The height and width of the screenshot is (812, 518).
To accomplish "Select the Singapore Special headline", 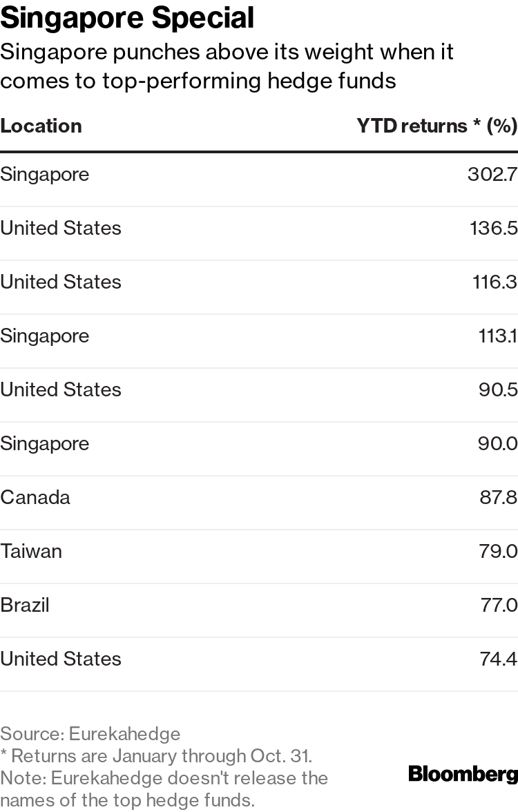I will 127,18.
